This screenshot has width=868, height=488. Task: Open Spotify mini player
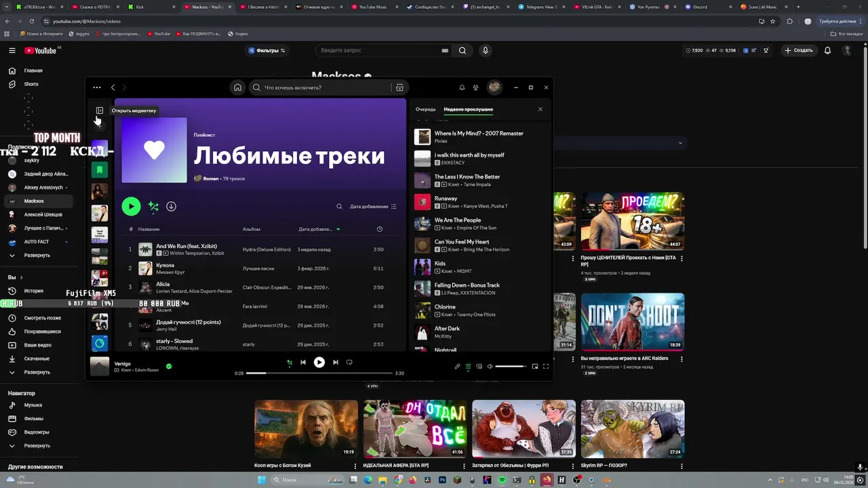[x=535, y=367]
